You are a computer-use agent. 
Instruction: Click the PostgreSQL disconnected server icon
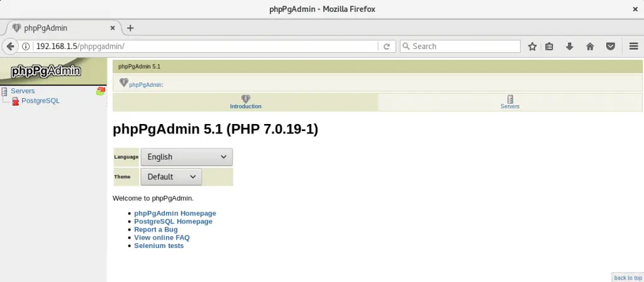[x=16, y=101]
